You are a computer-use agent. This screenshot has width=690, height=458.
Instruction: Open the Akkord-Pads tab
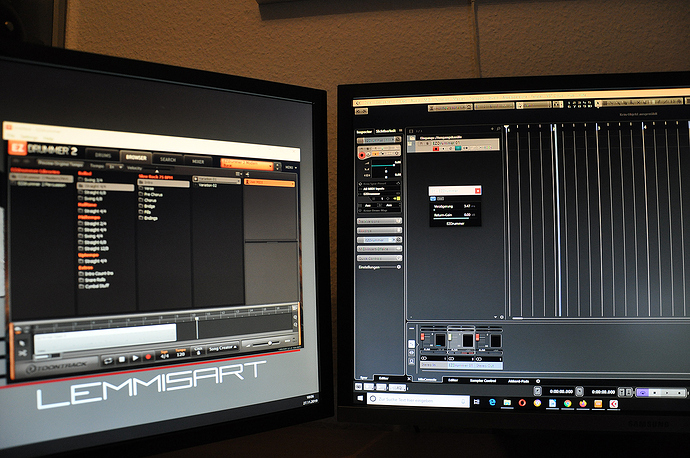click(518, 381)
